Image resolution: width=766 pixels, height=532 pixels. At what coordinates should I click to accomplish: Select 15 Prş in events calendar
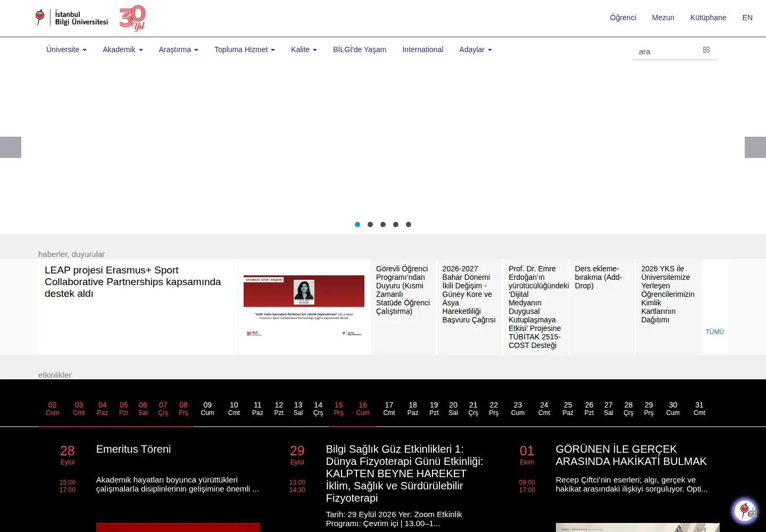[x=339, y=409]
